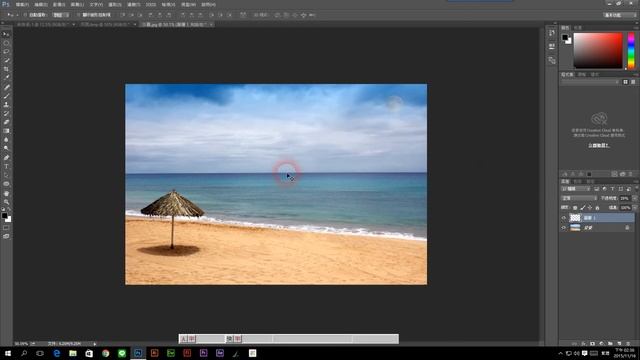Open the fill slider dropdown arrow
The width and height of the screenshot is (640, 360).
[x=635, y=208]
